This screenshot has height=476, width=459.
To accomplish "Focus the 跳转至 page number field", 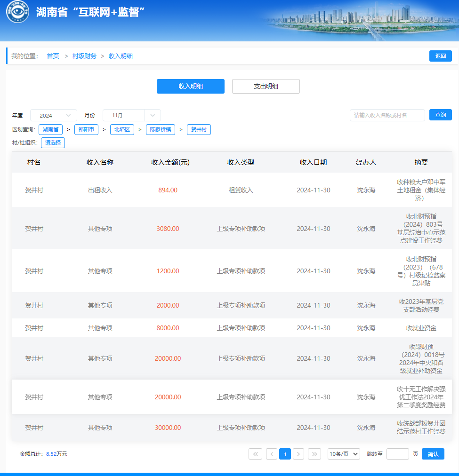I will coord(398,454).
